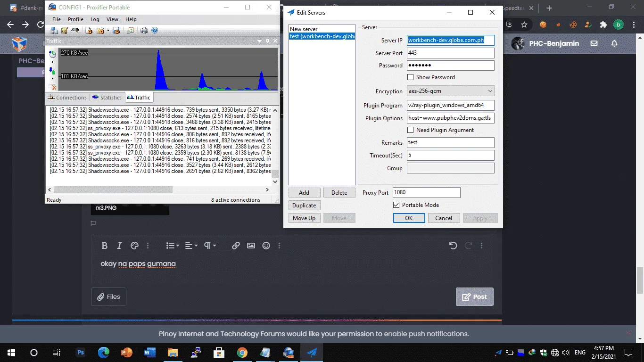The image size is (644, 362).
Task: Click the clock with arrows icon in Traffic pane
Action: tap(52, 54)
